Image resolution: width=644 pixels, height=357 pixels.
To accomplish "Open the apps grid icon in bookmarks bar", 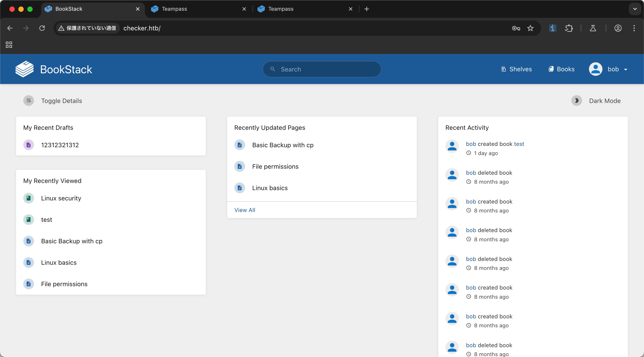I will click(9, 45).
